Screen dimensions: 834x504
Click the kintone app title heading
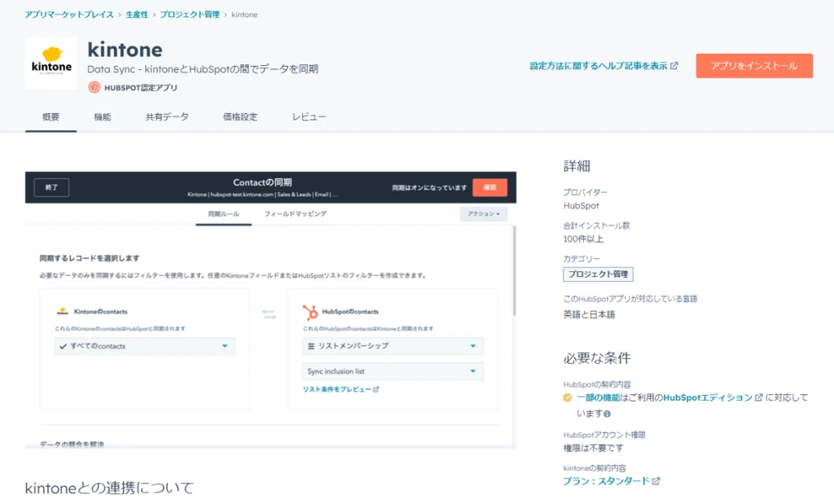pos(125,50)
